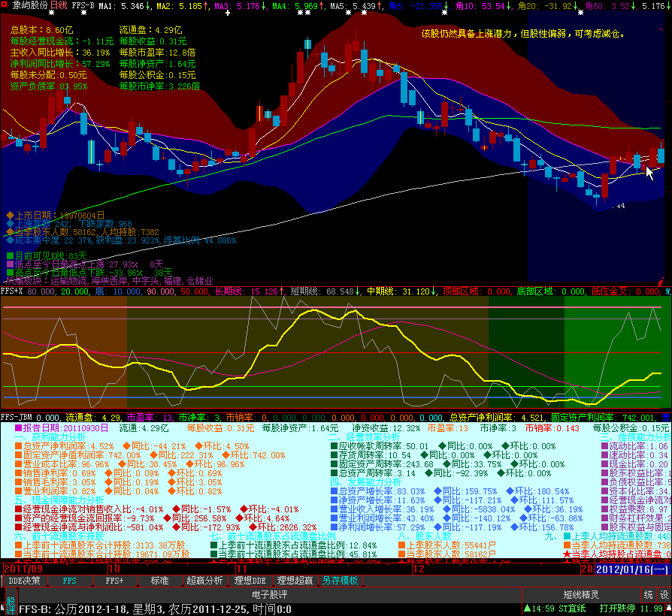This screenshot has height=616, width=672.
Task: Click the 所属板块 sector line
Action: point(109,281)
